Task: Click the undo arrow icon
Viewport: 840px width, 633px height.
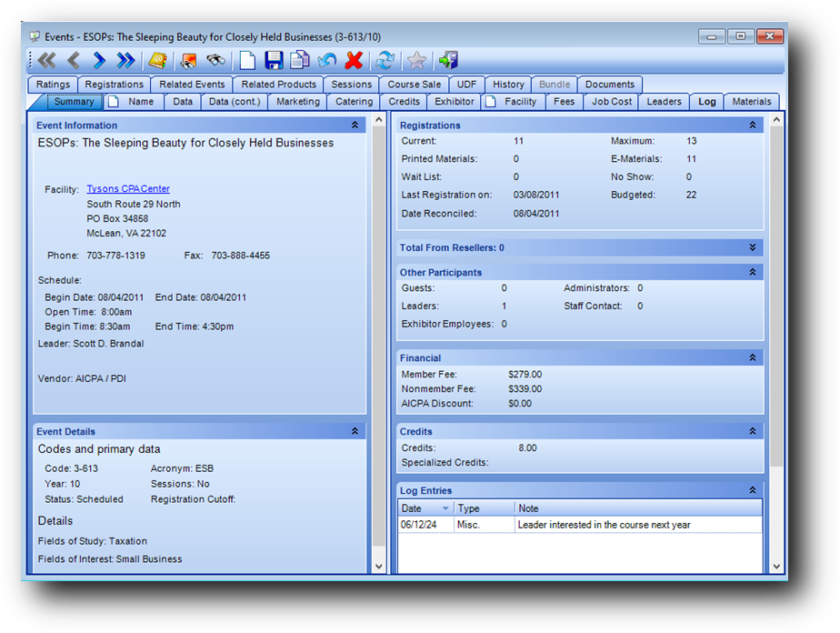Action: click(327, 61)
